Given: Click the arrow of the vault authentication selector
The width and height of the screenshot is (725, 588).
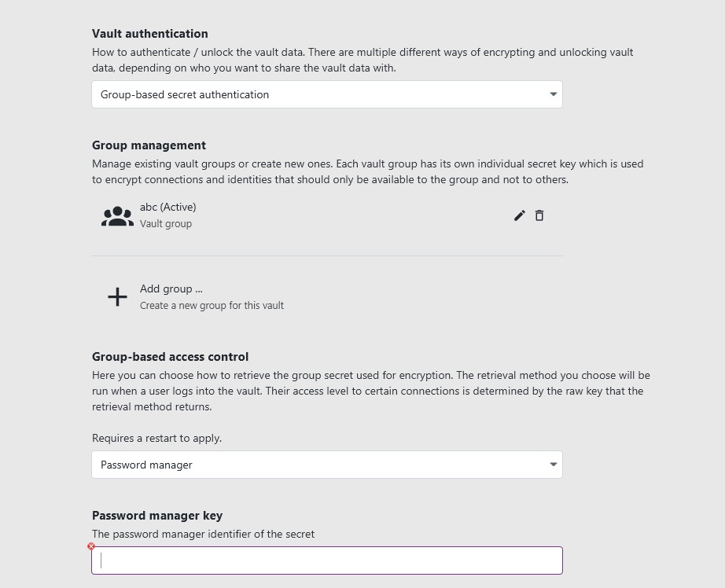Looking at the screenshot, I should 554,94.
